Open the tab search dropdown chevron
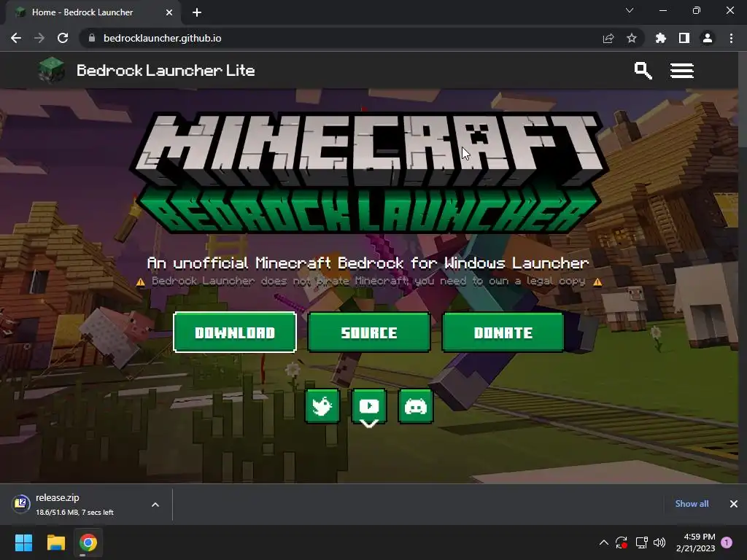 click(x=630, y=10)
